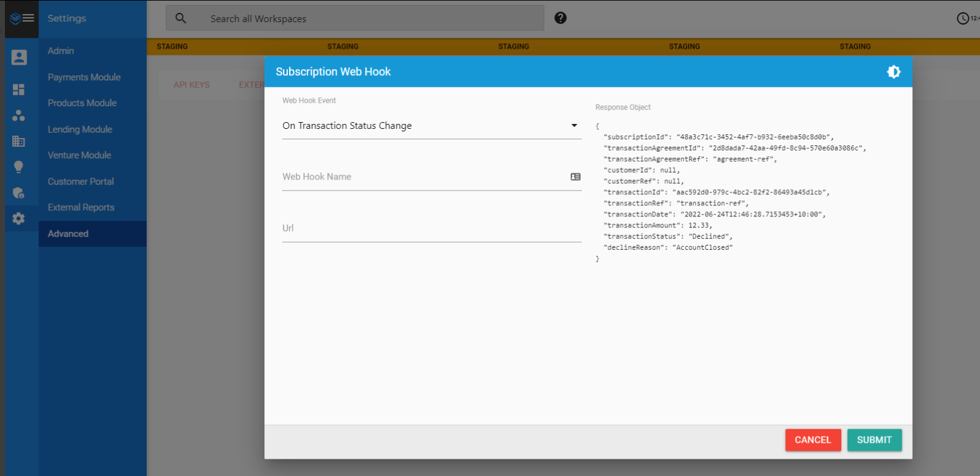The image size is (980, 476).
Task: Open the hamburger menu at top left
Action: pos(28,18)
